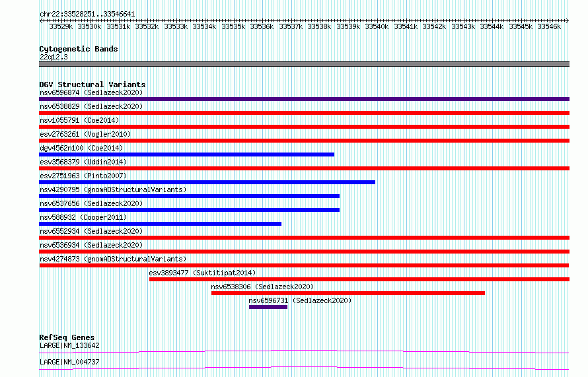Click the RefSeq Genes track title
Viewport: 588px width, 377px height.
point(67,337)
